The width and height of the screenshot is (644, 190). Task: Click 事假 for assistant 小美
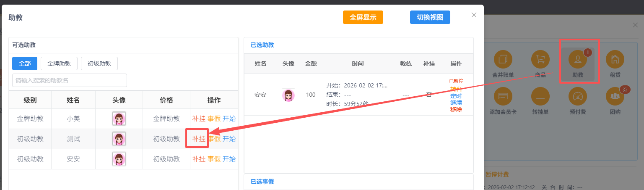(x=214, y=119)
